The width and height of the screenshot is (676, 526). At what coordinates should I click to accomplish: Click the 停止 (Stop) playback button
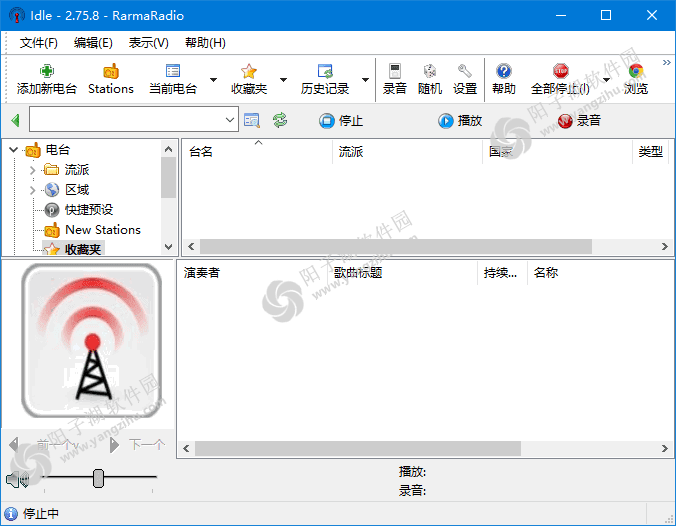click(341, 121)
